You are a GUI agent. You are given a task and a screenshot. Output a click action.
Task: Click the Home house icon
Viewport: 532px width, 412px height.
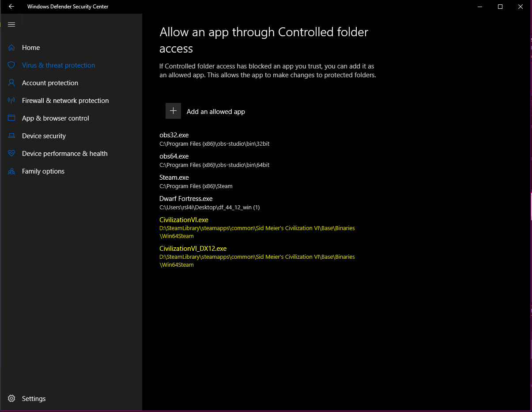point(12,48)
